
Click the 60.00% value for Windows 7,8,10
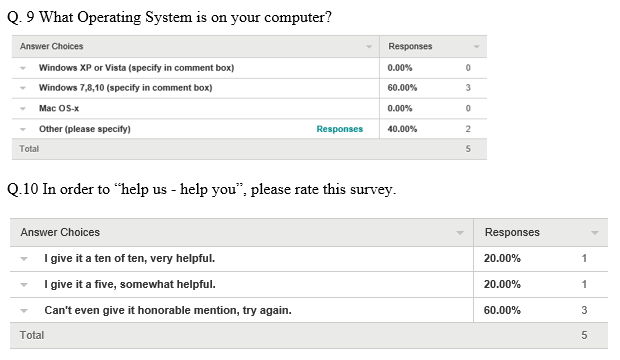(402, 88)
